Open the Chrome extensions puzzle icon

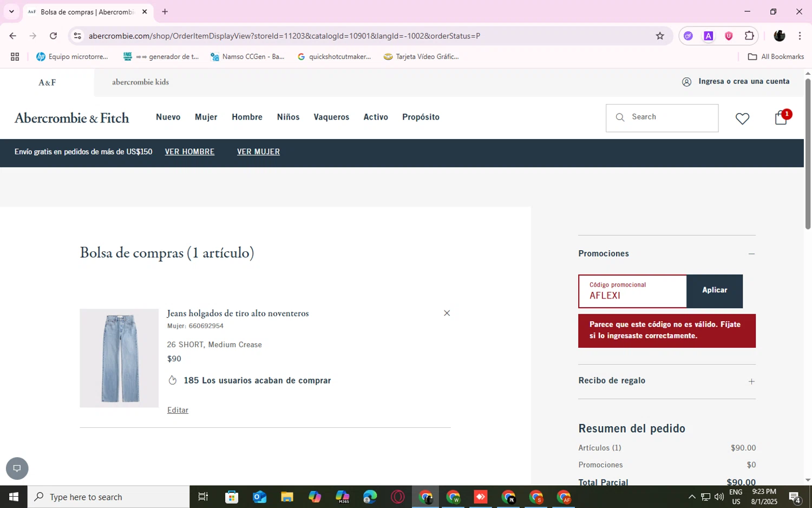pyautogui.click(x=749, y=36)
